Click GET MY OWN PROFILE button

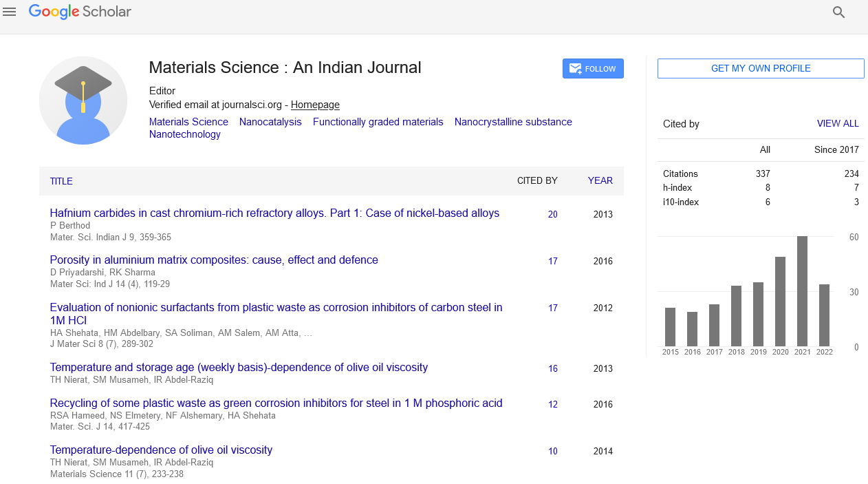[x=761, y=68]
